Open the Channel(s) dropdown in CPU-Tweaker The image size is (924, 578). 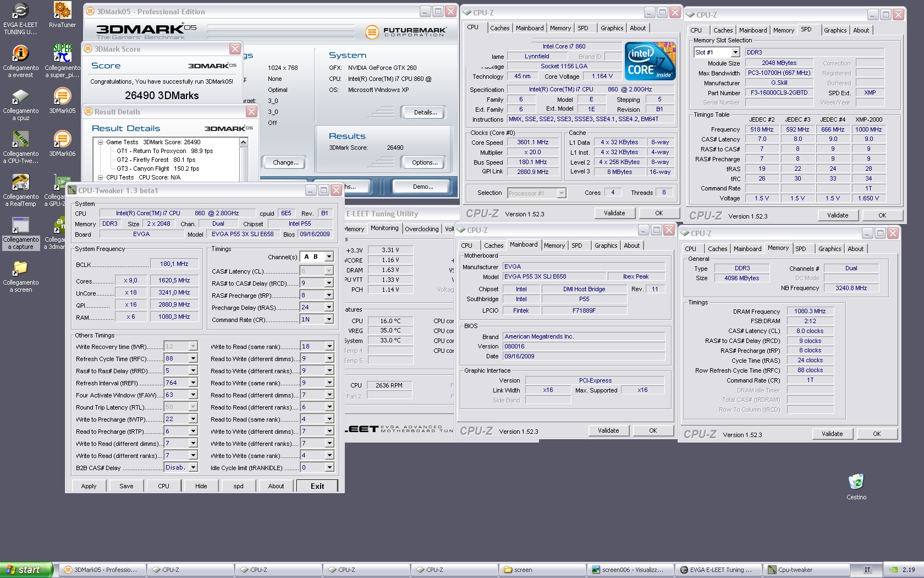[x=329, y=257]
